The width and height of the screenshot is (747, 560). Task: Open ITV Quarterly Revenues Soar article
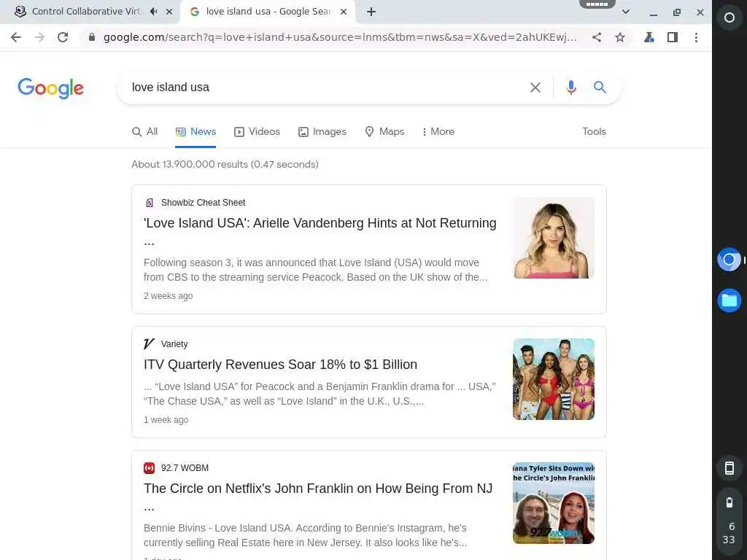coord(281,365)
